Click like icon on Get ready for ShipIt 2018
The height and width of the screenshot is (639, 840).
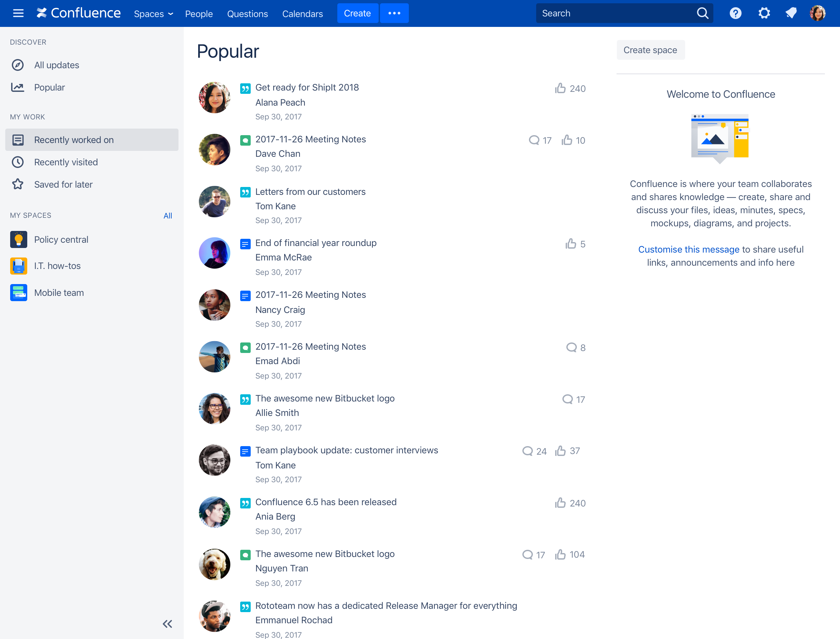pos(560,88)
